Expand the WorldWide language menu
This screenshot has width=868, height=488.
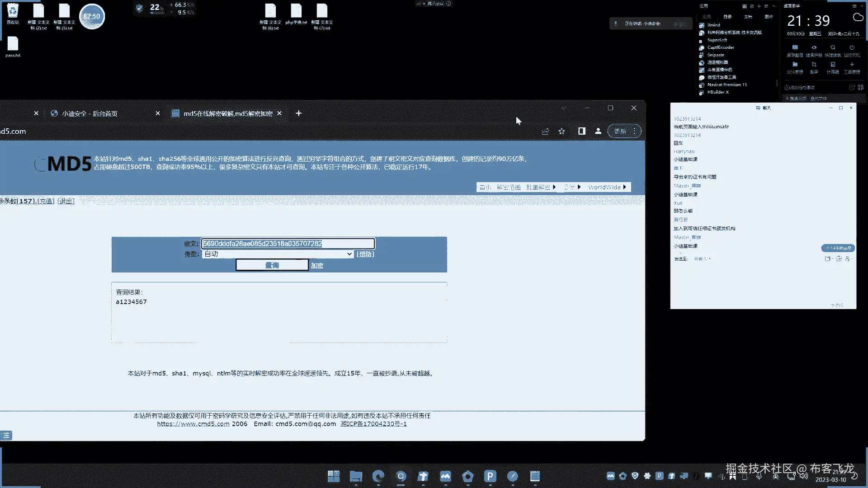[x=607, y=187]
